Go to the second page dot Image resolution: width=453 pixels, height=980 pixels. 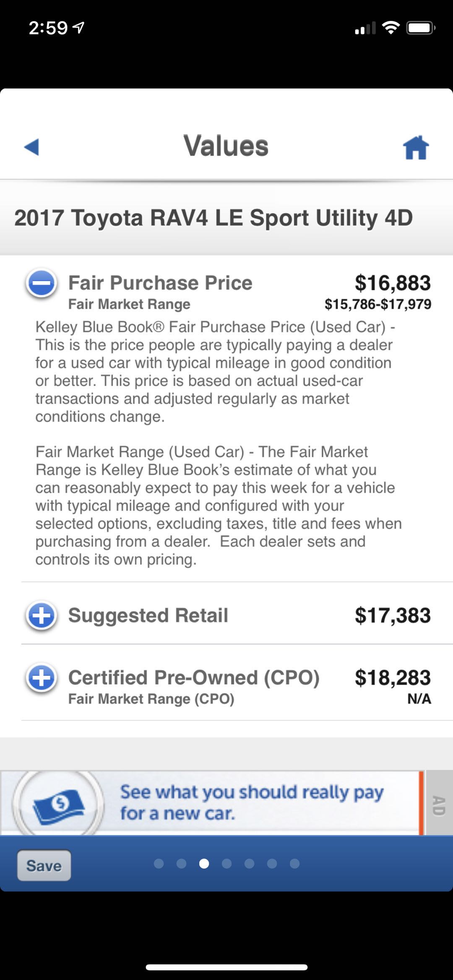181,864
